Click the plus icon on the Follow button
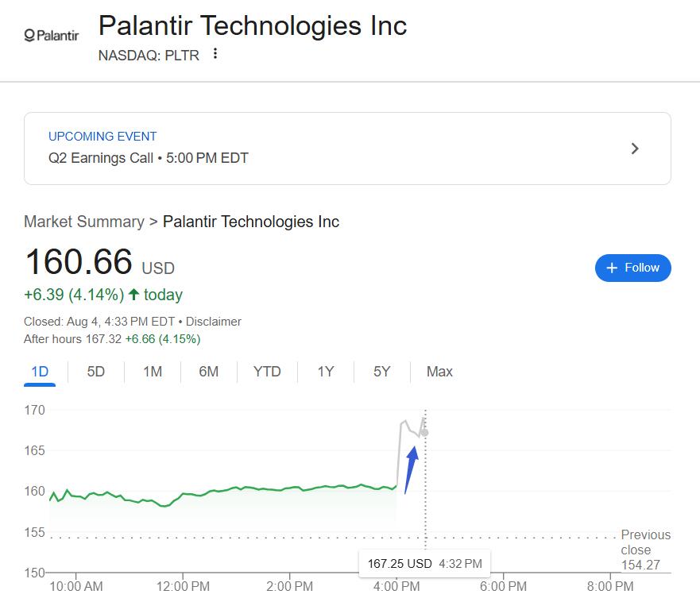The height and width of the screenshot is (602, 700). (612, 268)
